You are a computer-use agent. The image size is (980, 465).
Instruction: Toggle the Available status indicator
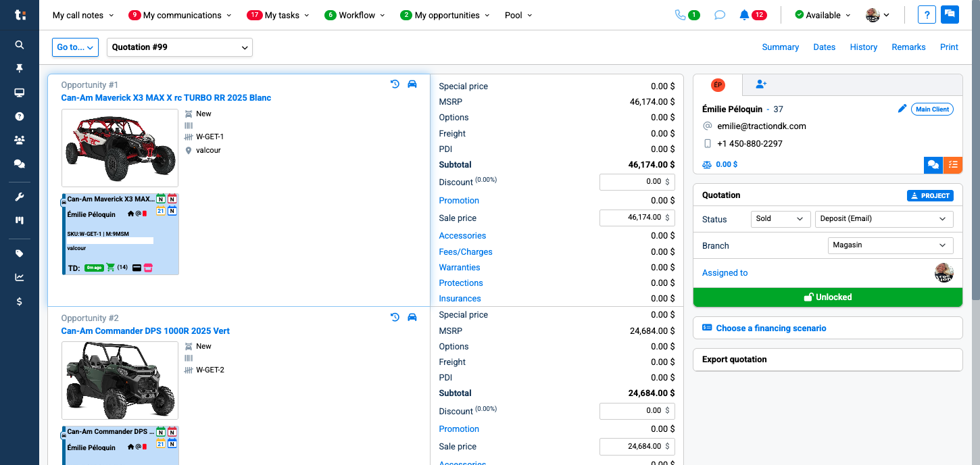click(818, 15)
